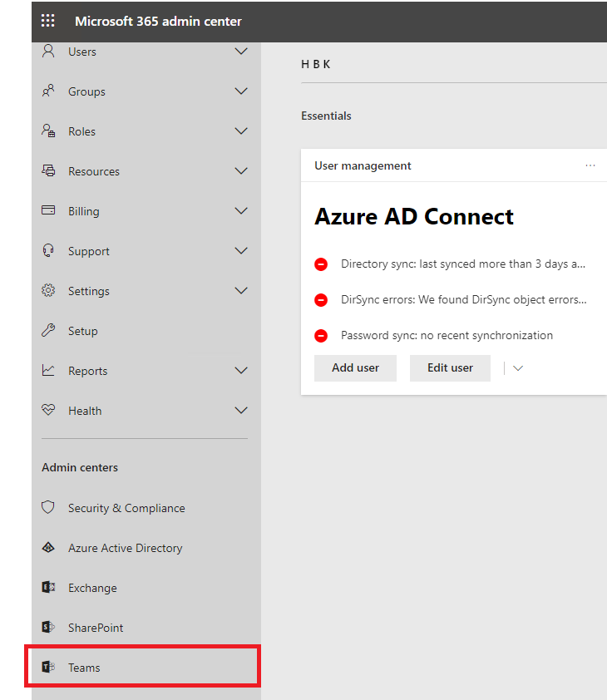The image size is (607, 700).
Task: Click red error icon beside Password sync
Action: [x=321, y=336]
